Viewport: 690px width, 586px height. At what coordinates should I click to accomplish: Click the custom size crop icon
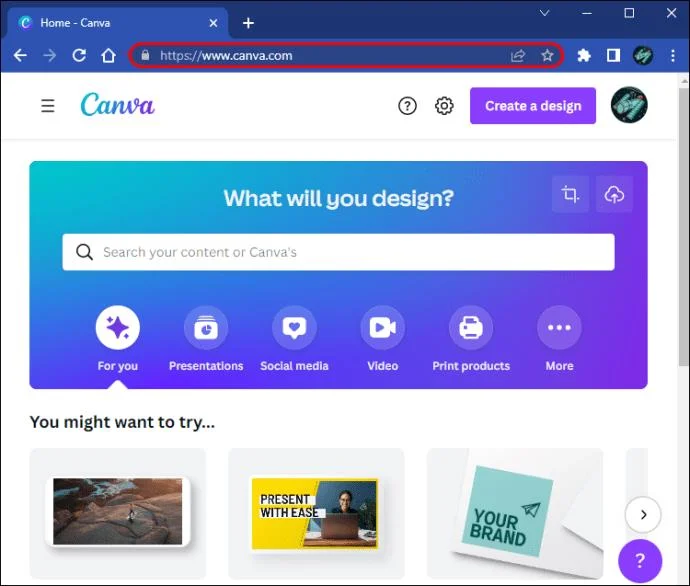pyautogui.click(x=570, y=194)
